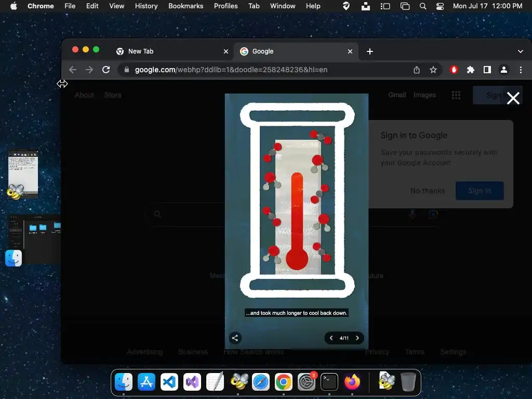Viewport: 532px width, 399px height.
Task: View site information via the lock icon
Action: click(127, 70)
